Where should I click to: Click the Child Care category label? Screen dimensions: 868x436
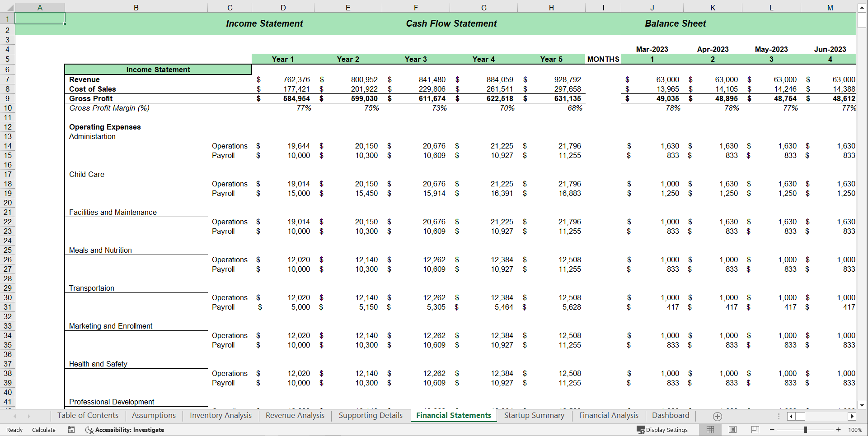(87, 174)
